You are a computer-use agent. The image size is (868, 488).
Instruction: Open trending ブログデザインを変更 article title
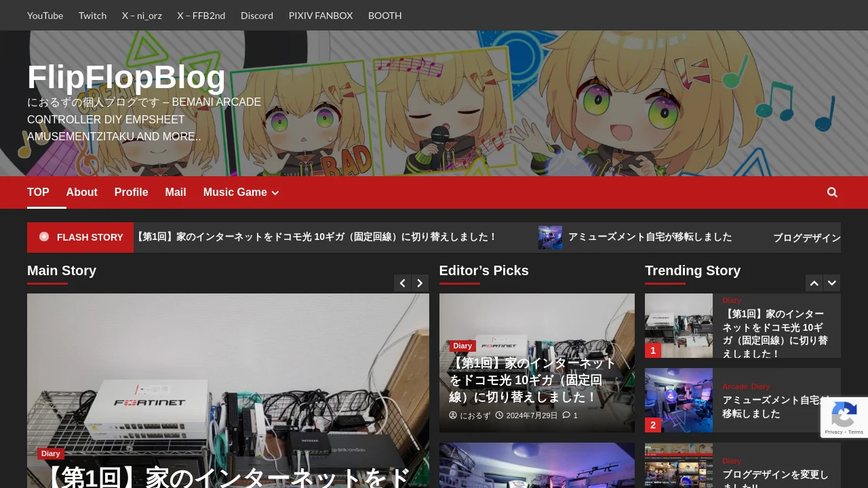[x=775, y=479]
